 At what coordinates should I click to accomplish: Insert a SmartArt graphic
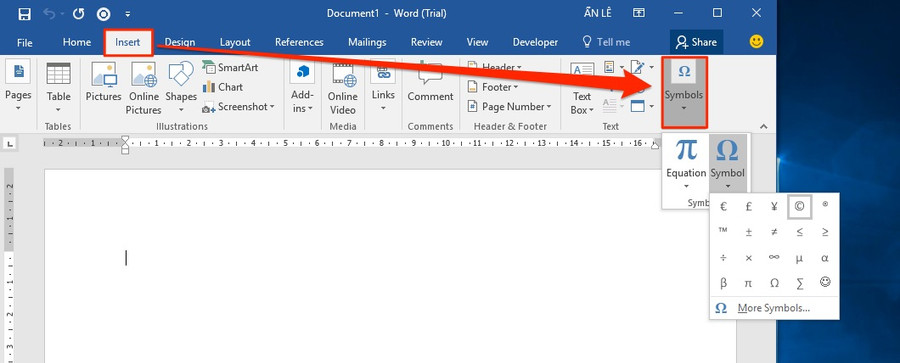point(230,68)
